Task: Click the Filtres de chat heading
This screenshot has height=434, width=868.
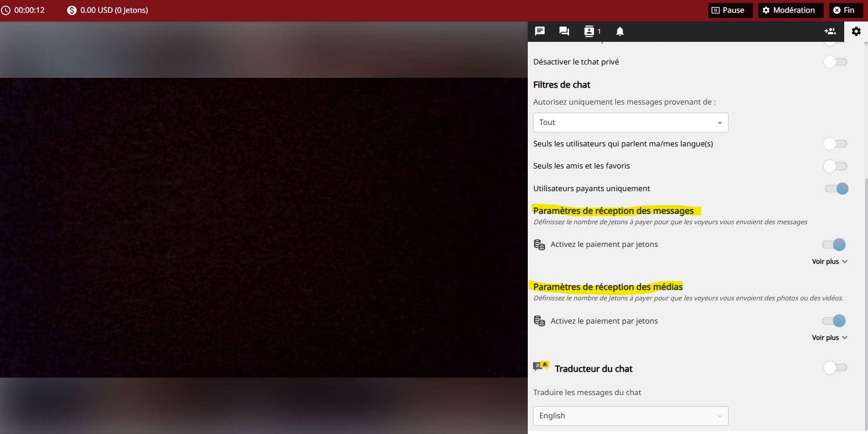Action: [561, 85]
